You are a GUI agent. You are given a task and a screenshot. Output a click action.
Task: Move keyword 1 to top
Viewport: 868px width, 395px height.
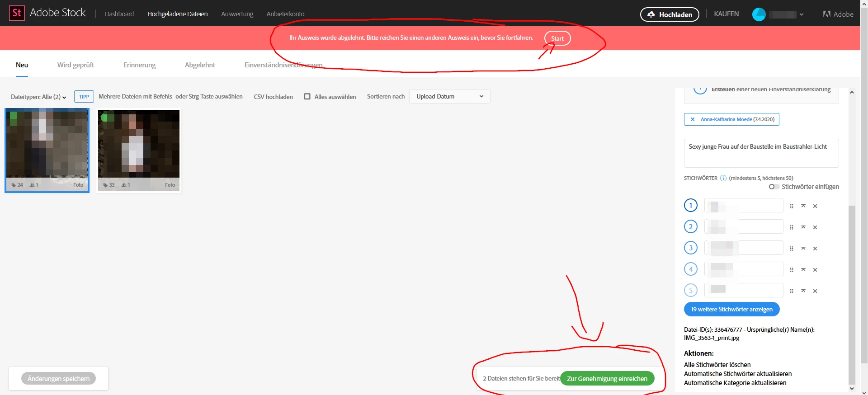click(x=803, y=206)
